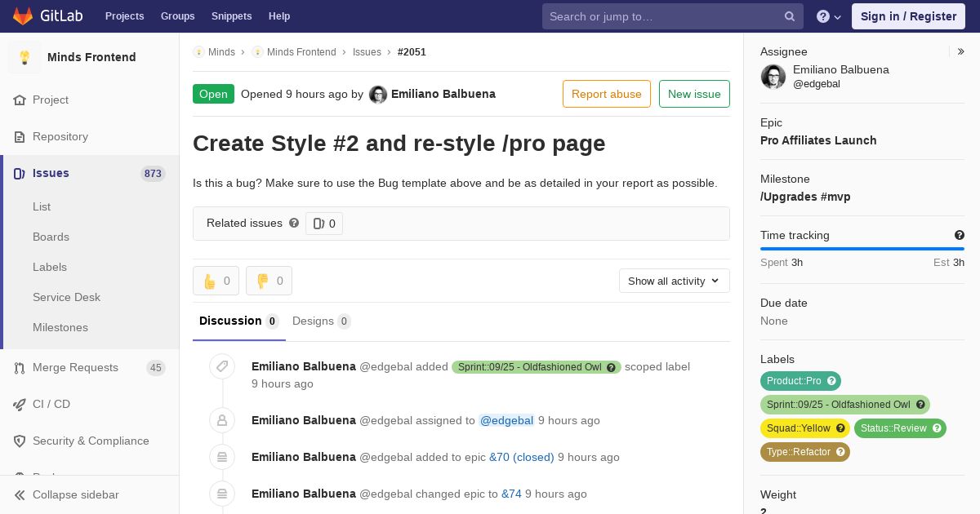Click the Sign in / Register button
The image size is (980, 514).
click(x=908, y=16)
